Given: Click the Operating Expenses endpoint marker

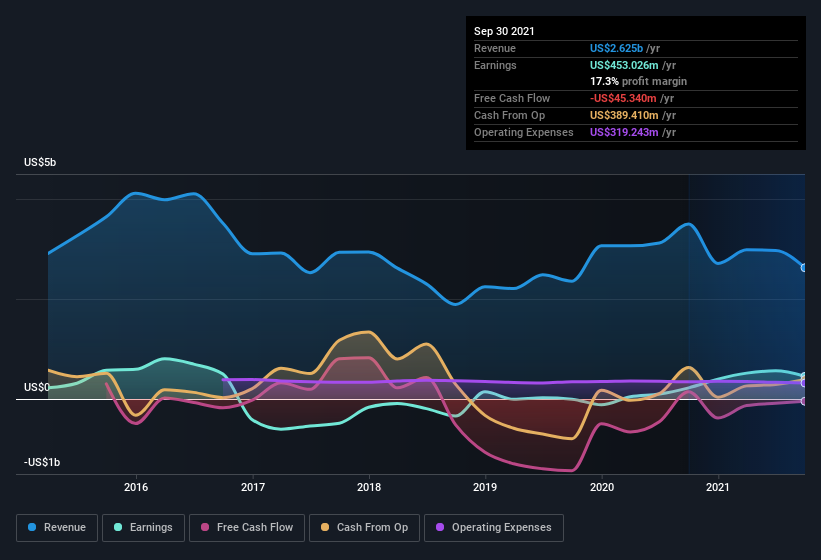Looking at the screenshot, I should pos(804,384).
